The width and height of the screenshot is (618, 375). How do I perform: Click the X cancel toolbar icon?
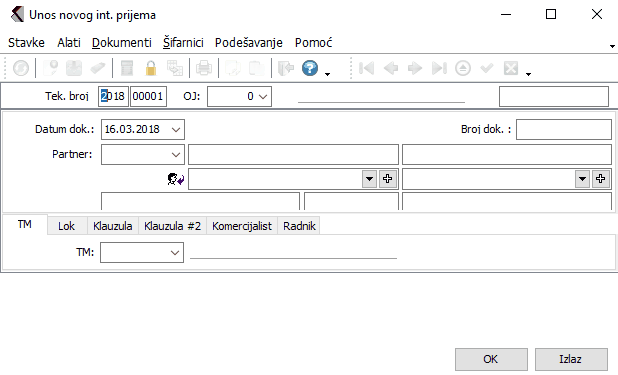point(511,68)
